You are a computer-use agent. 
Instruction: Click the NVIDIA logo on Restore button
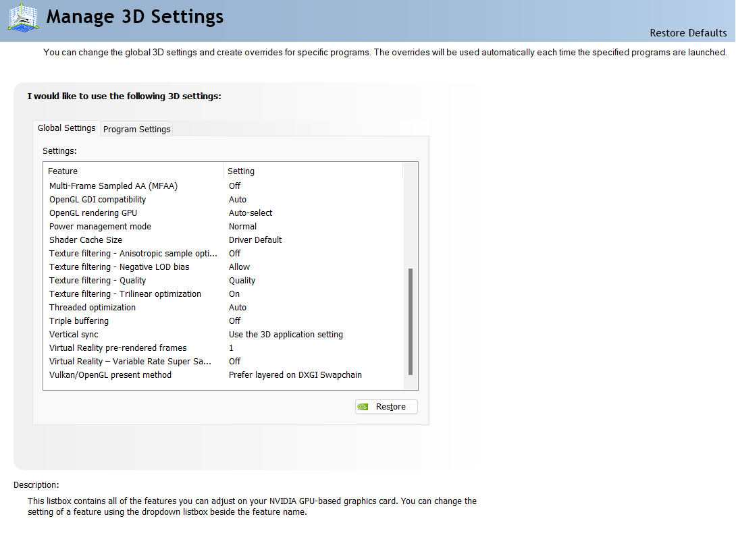363,407
